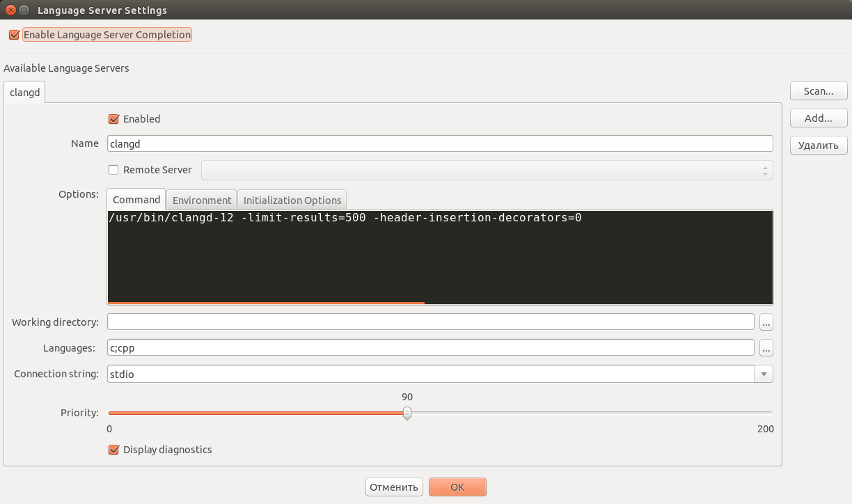
Task: Disable the Enabled checkbox for clangd
Action: [113, 119]
